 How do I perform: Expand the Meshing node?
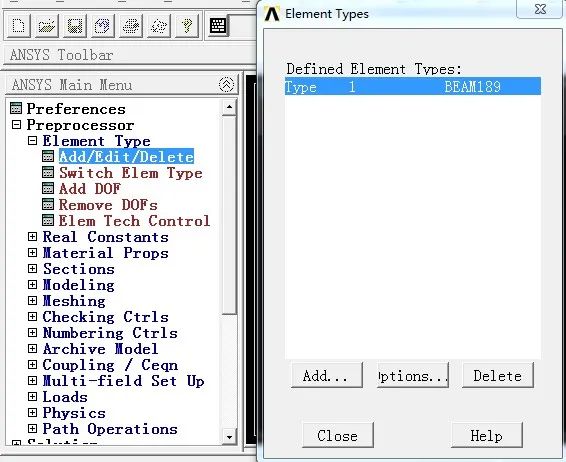point(32,300)
